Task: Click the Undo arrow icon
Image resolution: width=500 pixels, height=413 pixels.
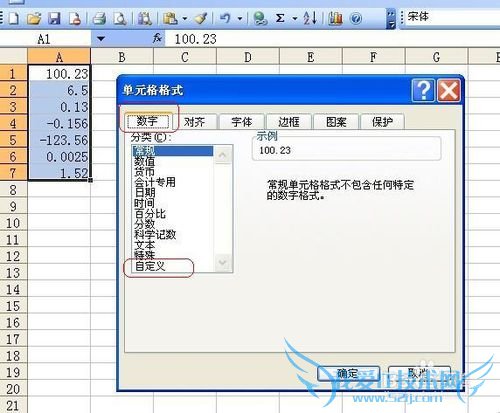Action: tap(226, 18)
